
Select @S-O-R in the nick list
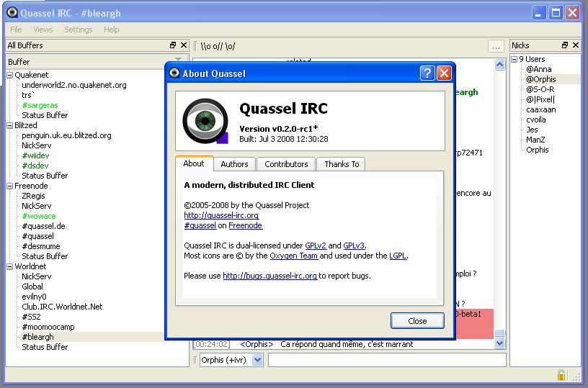coord(540,89)
